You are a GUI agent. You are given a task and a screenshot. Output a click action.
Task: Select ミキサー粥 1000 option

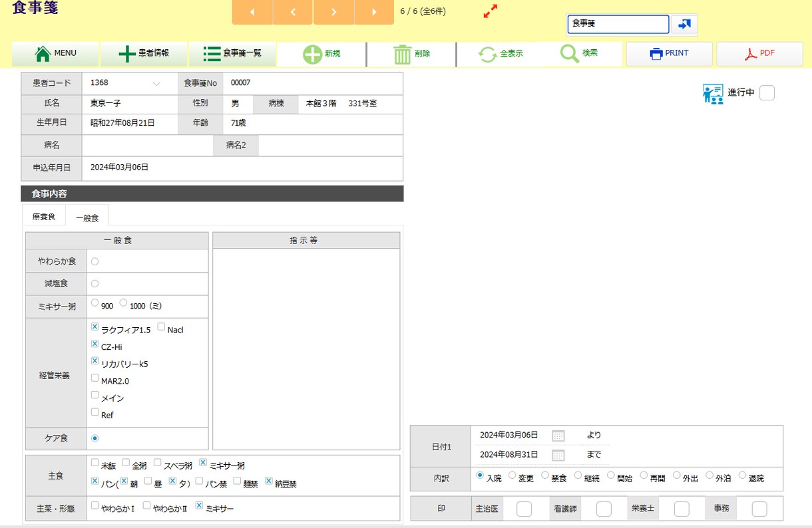123,303
